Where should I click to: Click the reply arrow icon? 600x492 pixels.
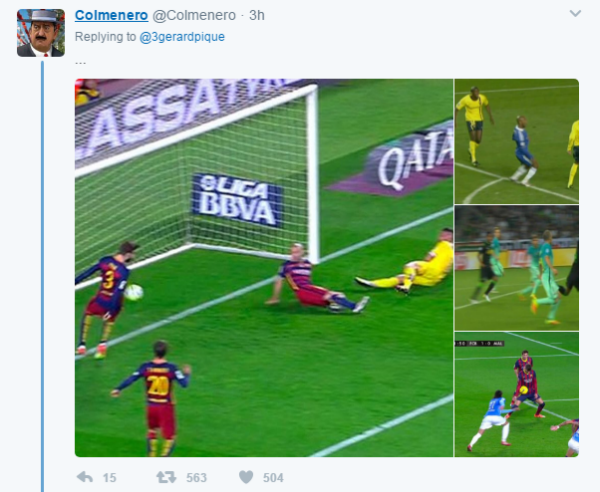(x=85, y=477)
